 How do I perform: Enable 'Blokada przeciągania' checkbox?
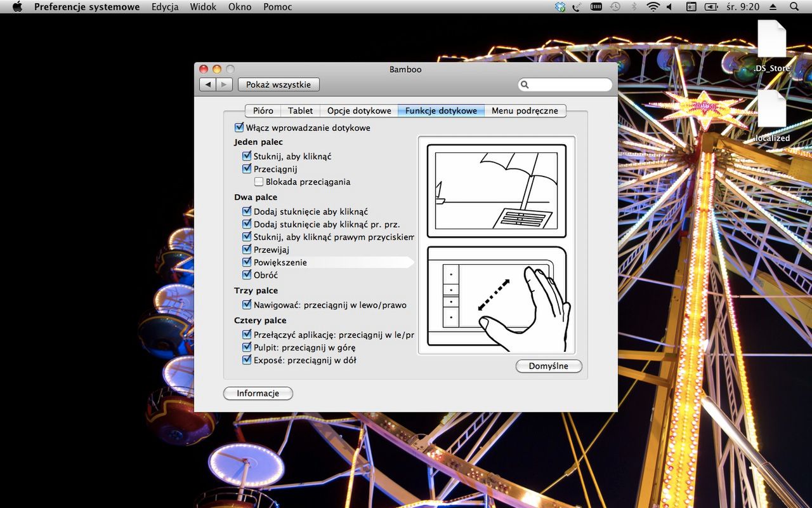[x=259, y=182]
